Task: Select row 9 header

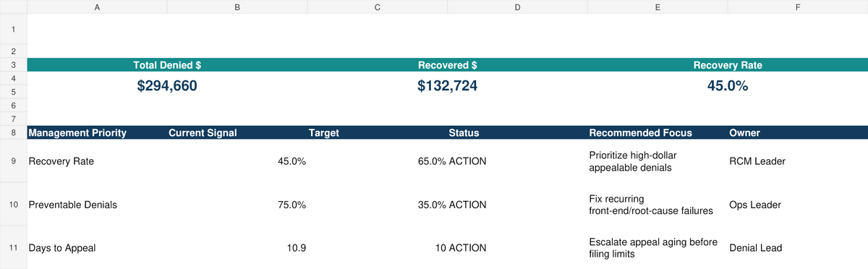Action: tap(13, 161)
